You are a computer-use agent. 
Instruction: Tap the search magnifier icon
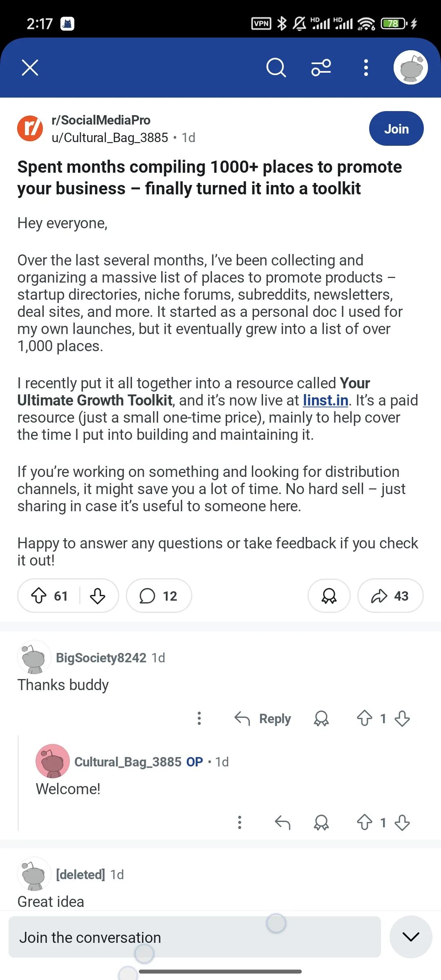click(276, 68)
